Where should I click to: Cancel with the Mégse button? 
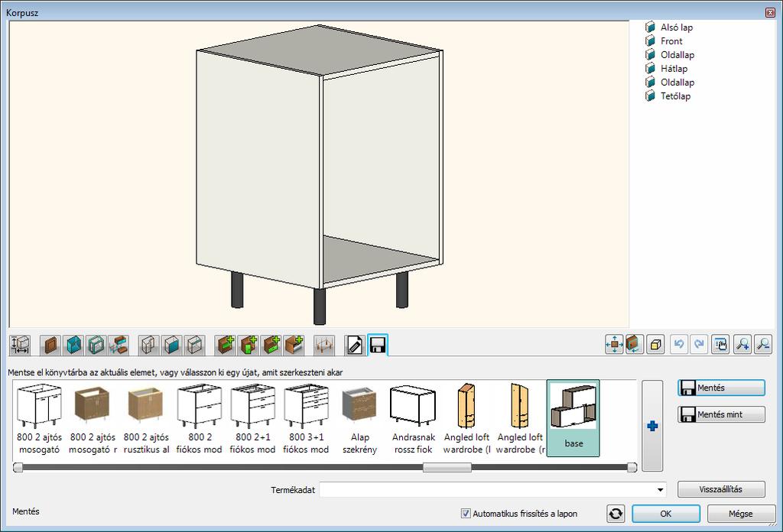click(740, 514)
